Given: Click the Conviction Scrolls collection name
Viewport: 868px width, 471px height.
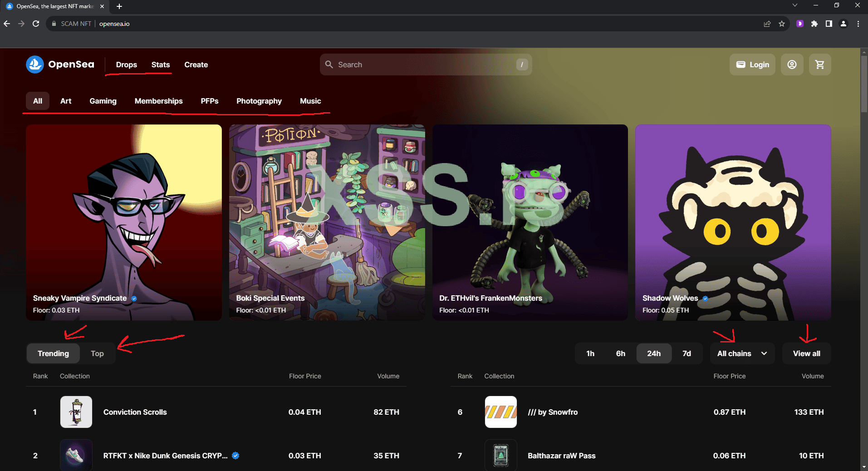Looking at the screenshot, I should (x=135, y=412).
